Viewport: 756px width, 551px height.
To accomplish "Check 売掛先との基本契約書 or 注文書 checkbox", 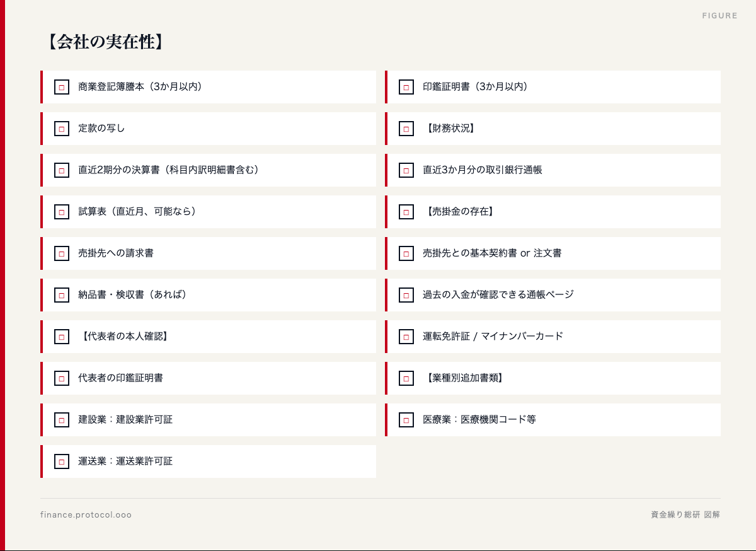I will point(406,253).
